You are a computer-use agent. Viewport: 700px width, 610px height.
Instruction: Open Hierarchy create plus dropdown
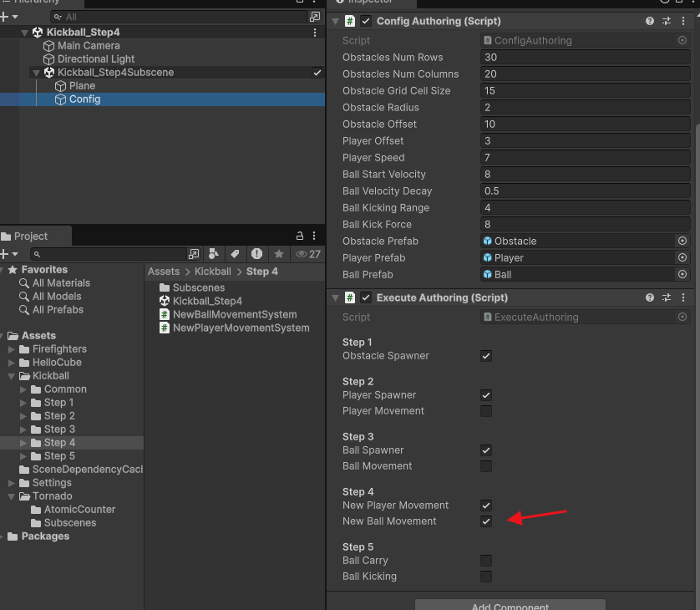point(9,17)
